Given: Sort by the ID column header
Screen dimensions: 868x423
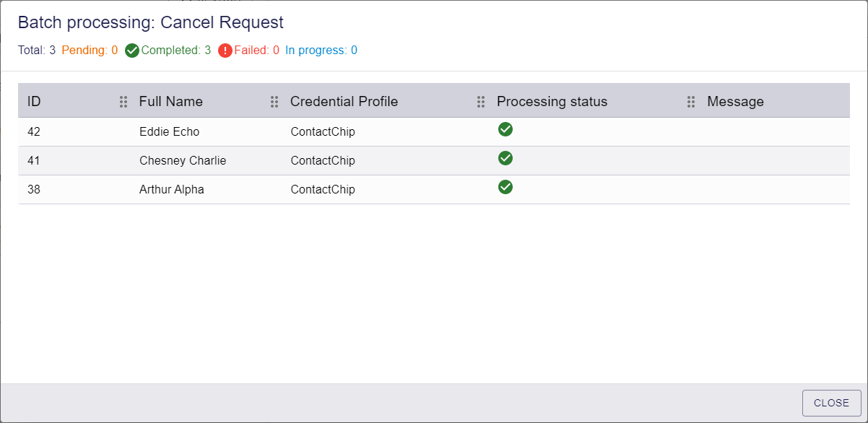Looking at the screenshot, I should (x=34, y=102).
